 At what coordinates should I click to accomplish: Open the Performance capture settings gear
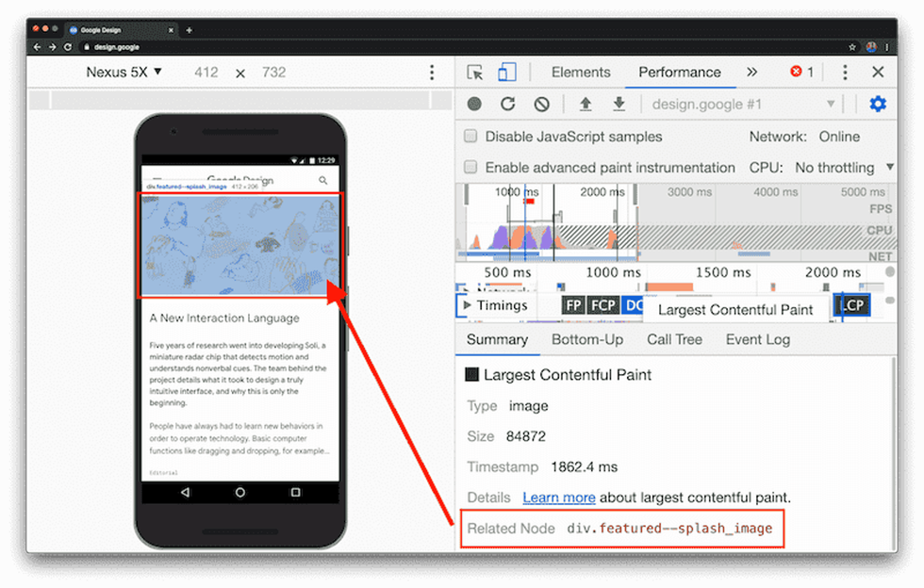pos(878,104)
